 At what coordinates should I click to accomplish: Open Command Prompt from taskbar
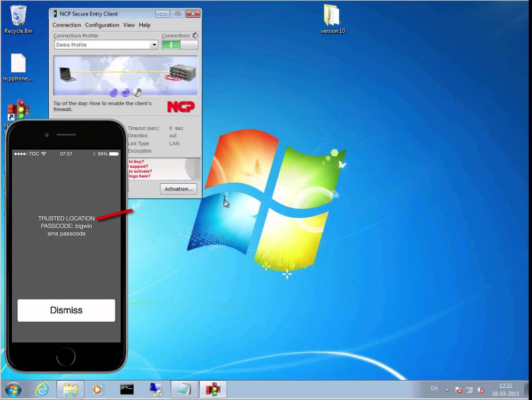pyautogui.click(x=127, y=389)
